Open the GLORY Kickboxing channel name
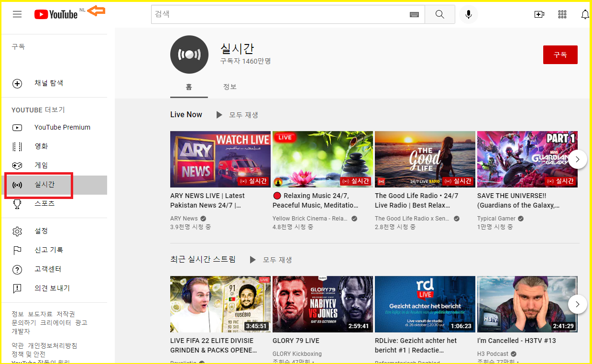592x364 pixels. coord(297,354)
